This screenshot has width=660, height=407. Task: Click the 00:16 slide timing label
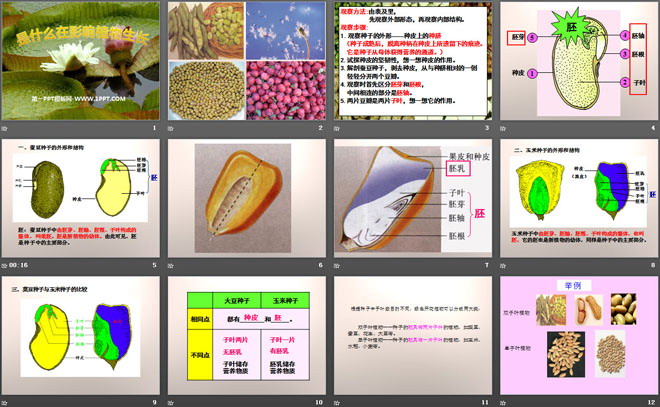point(19,265)
